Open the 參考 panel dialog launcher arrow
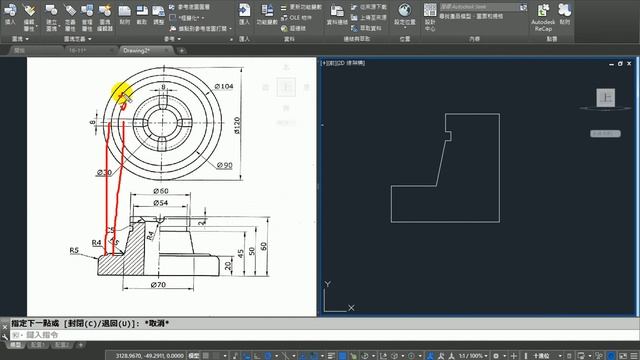Viewport: 640px width, 360px height. point(231,39)
